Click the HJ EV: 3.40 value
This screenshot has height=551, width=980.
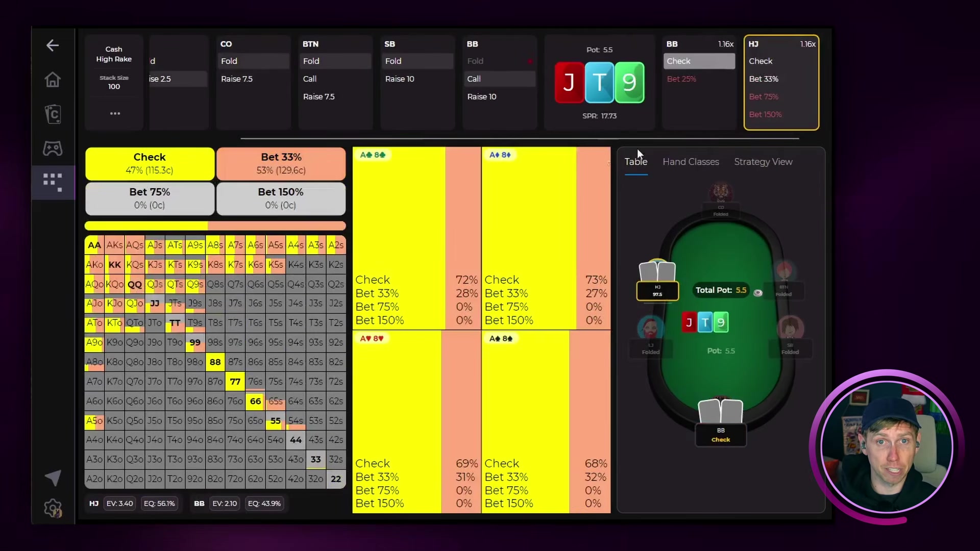[x=119, y=504]
